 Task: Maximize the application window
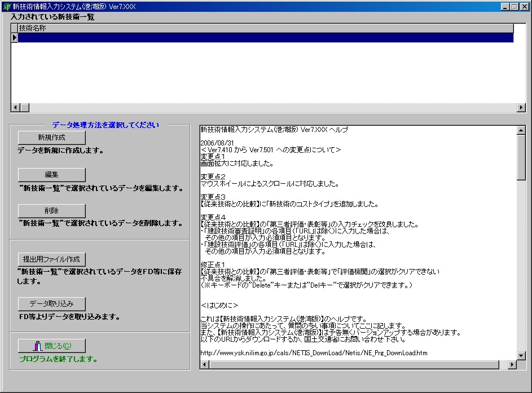(515, 6)
